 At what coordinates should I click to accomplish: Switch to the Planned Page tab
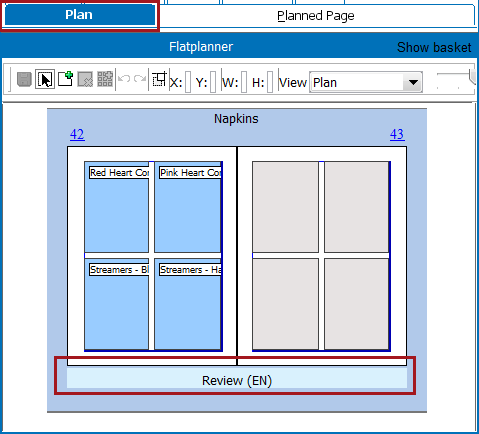click(316, 16)
